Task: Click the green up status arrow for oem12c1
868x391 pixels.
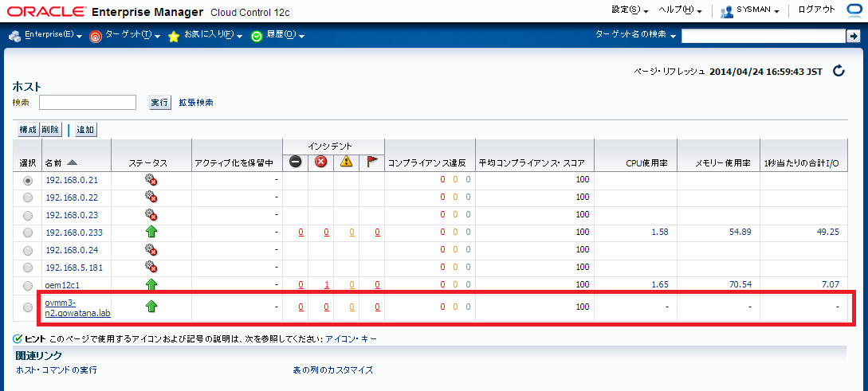Action: tap(151, 285)
